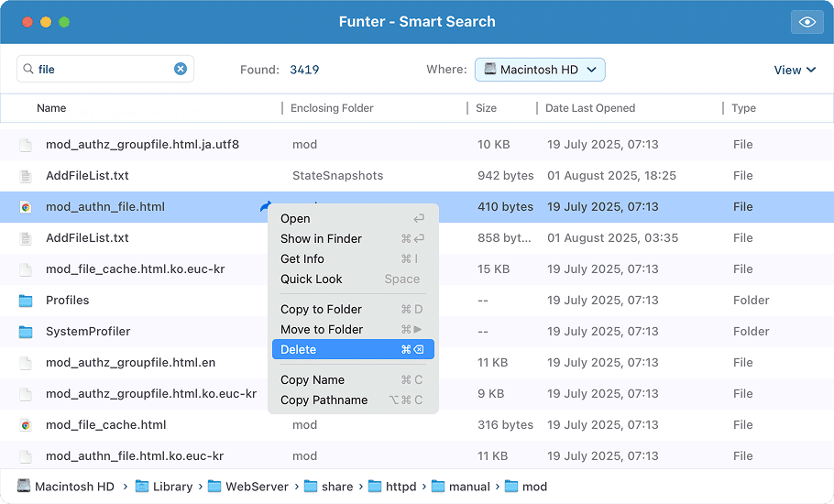Click Chrome icon of mod_file_cache.html
The height and width of the screenshot is (504, 834).
[26, 425]
